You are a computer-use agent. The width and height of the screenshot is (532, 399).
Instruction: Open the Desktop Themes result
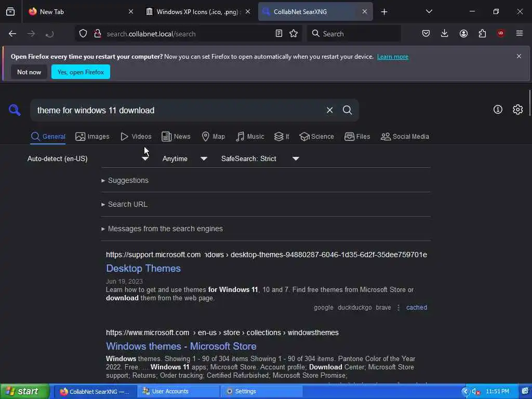tap(143, 269)
